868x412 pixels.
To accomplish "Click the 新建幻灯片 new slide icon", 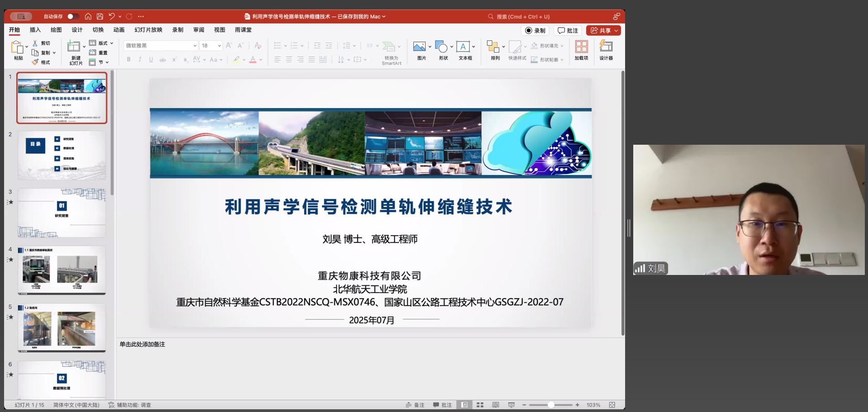I will [x=74, y=46].
